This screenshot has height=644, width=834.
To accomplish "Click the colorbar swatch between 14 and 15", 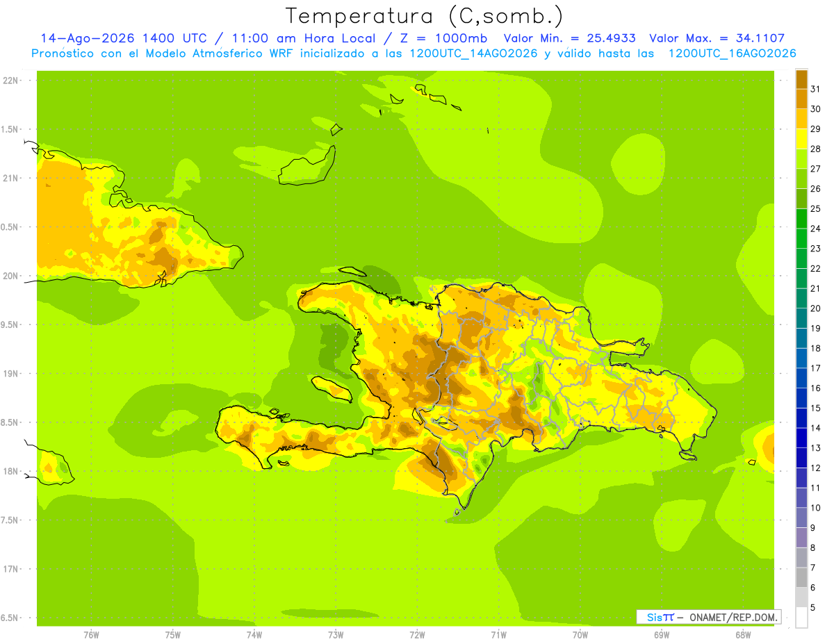I will [x=801, y=418].
